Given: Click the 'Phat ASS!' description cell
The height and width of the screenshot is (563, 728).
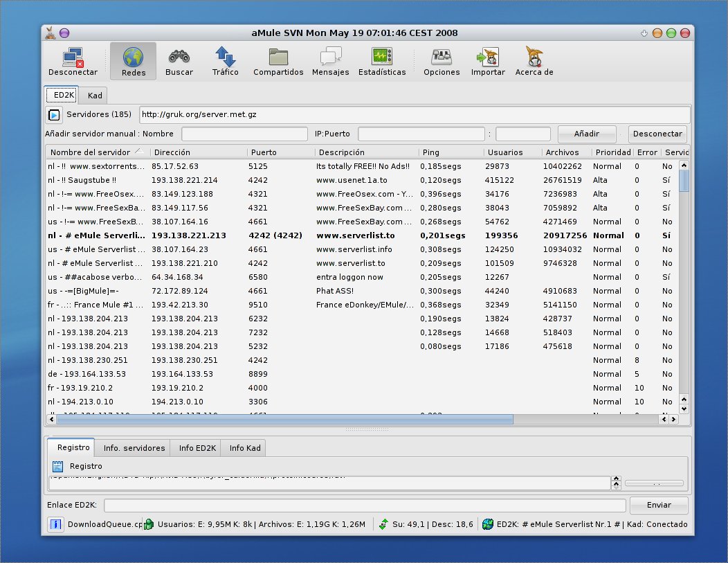Looking at the screenshot, I should pos(335,291).
